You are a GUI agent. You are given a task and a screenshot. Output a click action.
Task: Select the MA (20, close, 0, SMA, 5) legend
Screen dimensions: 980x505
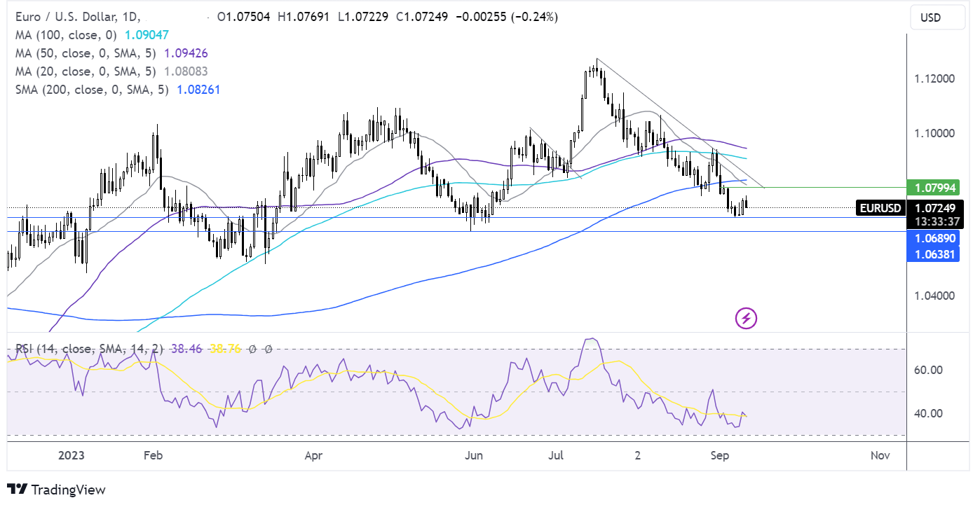tap(86, 71)
